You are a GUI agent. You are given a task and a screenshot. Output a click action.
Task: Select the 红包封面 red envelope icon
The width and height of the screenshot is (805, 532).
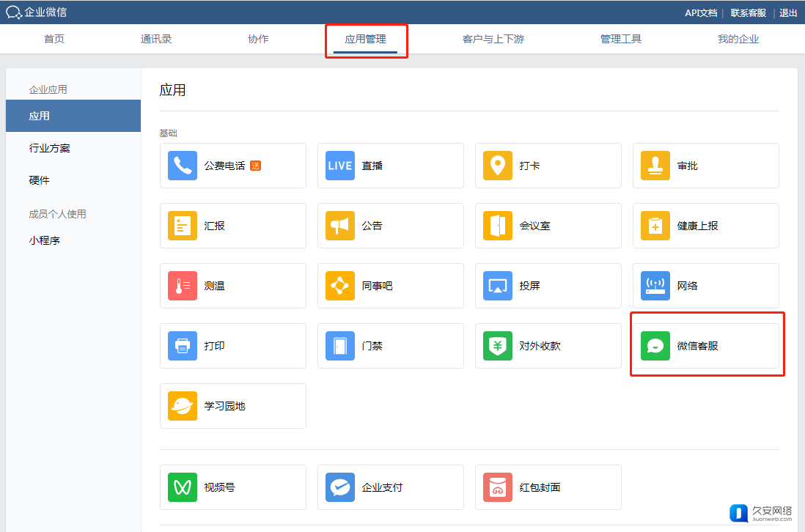[x=498, y=487]
